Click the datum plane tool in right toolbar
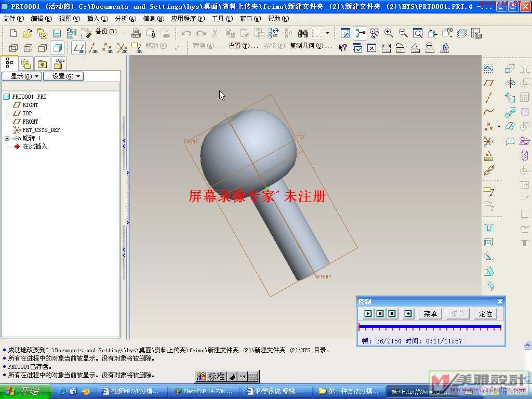This screenshot has height=399, width=532. click(488, 83)
